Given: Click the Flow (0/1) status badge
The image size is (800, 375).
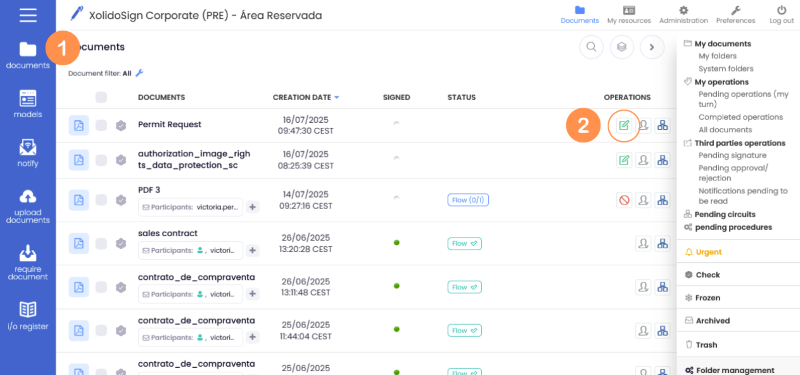Looking at the screenshot, I should point(468,200).
